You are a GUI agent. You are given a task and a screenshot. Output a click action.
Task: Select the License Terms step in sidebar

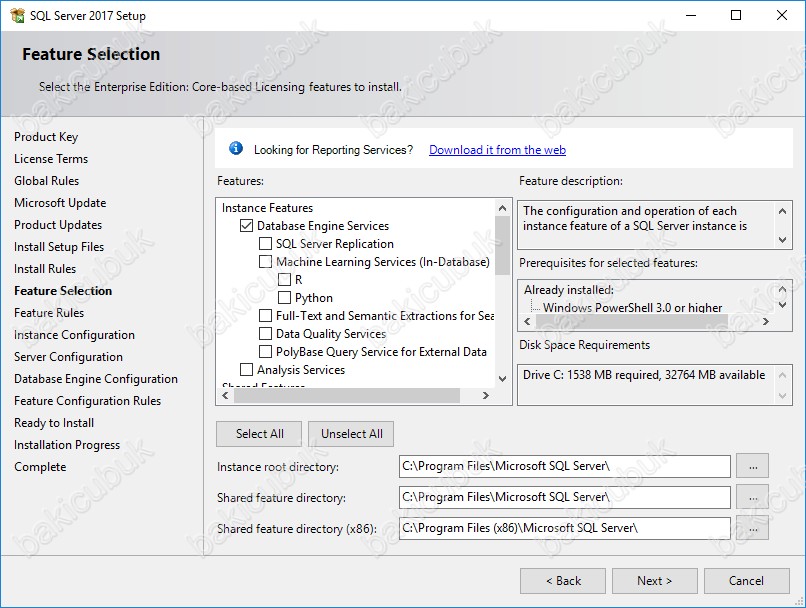coord(51,159)
